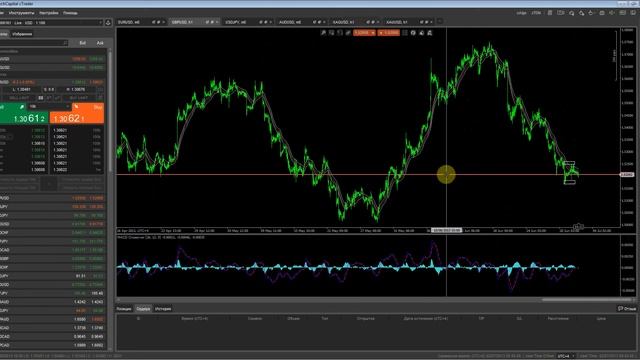The image size is (640, 360).
Task: Focus the symbol search field
Action: (33, 43)
